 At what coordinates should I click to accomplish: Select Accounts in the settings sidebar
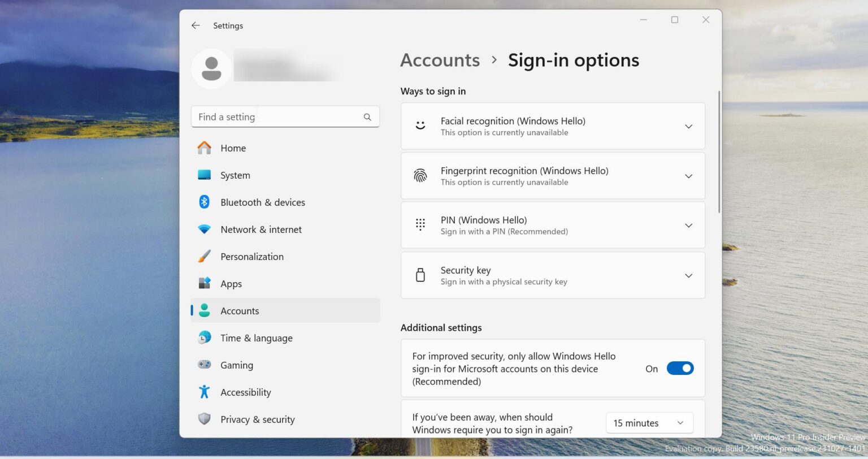click(240, 310)
